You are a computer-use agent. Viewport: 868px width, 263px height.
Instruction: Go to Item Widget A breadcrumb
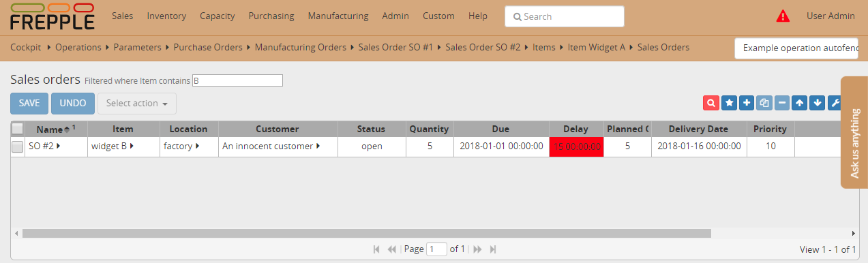point(597,48)
